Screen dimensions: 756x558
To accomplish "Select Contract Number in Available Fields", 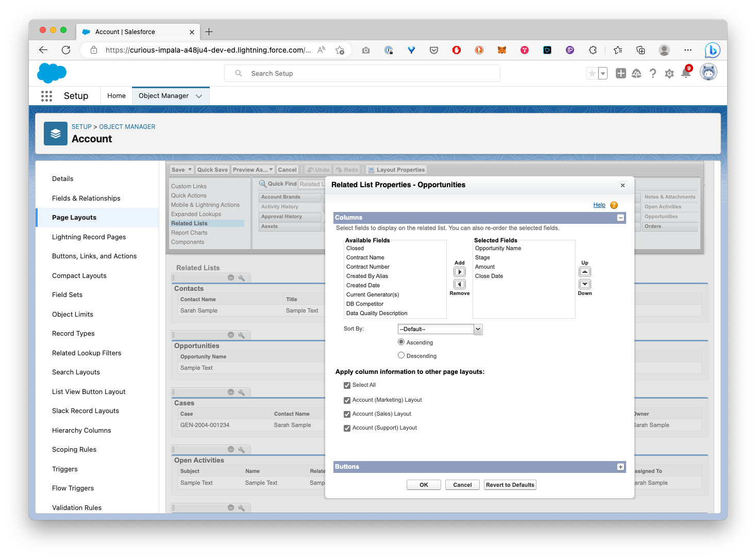I will (x=368, y=267).
